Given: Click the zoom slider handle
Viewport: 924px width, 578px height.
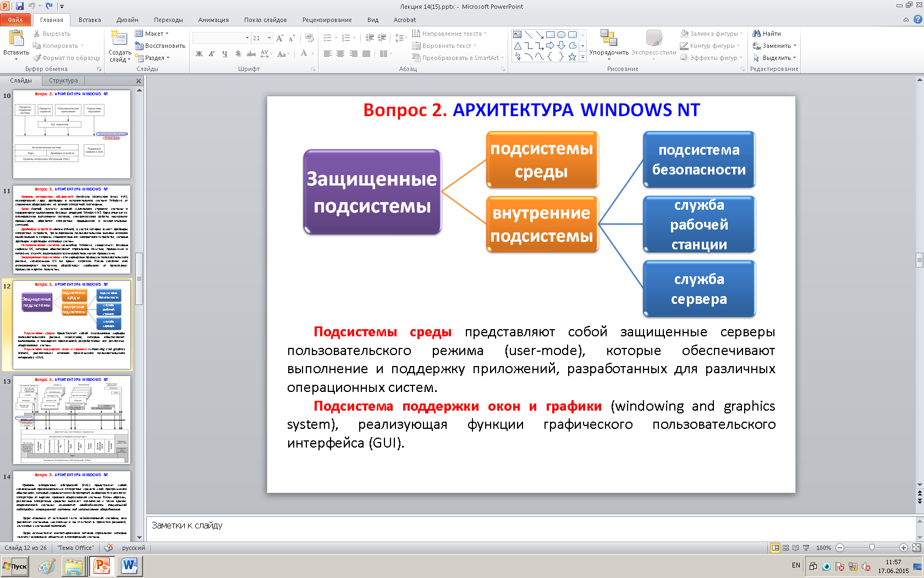Looking at the screenshot, I should pyautogui.click(x=872, y=548).
